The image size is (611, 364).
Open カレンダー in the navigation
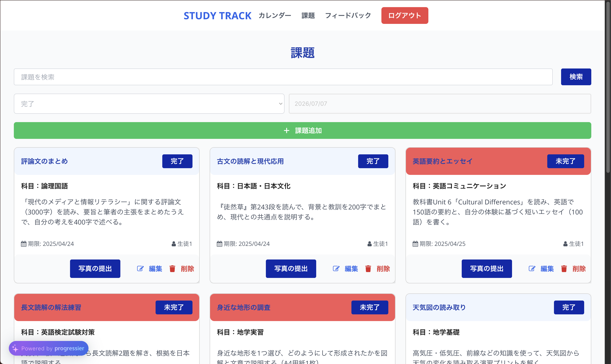click(275, 15)
